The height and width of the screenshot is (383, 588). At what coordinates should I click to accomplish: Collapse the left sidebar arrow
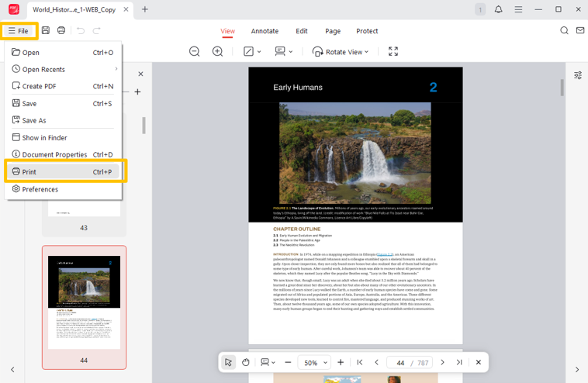[12, 370]
